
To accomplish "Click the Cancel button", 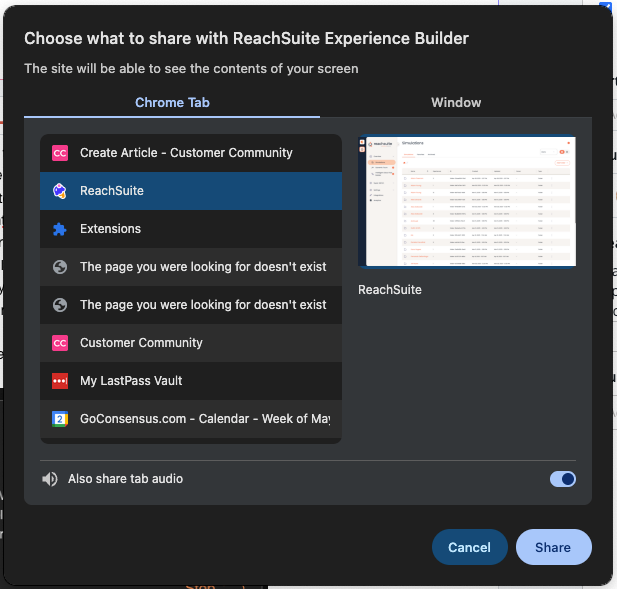I will point(469,547).
